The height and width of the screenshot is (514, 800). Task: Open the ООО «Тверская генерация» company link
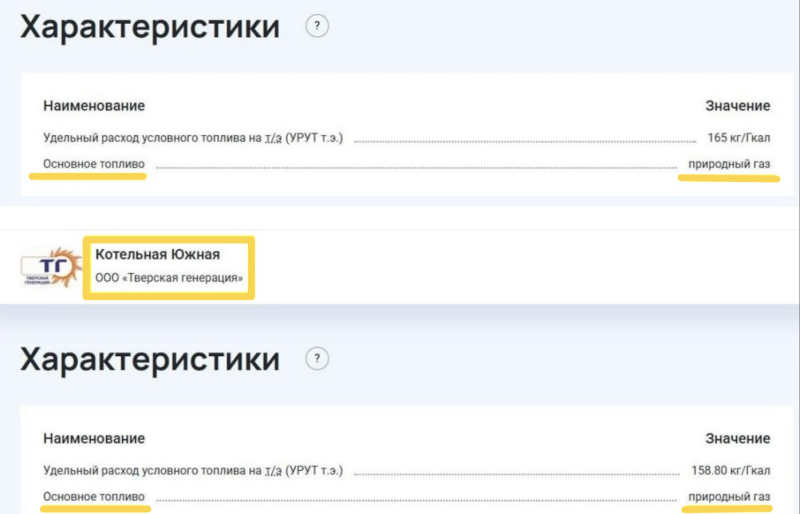(x=170, y=277)
